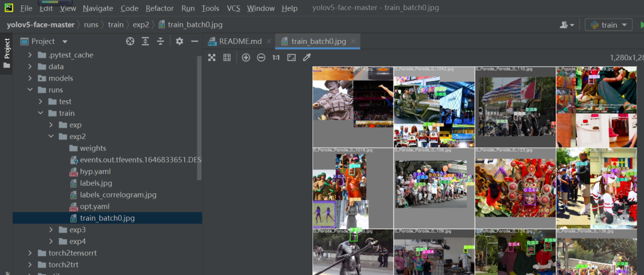This screenshot has height=275, width=644.
Task: Toggle the Project tool window side tab
Action: [x=7, y=52]
